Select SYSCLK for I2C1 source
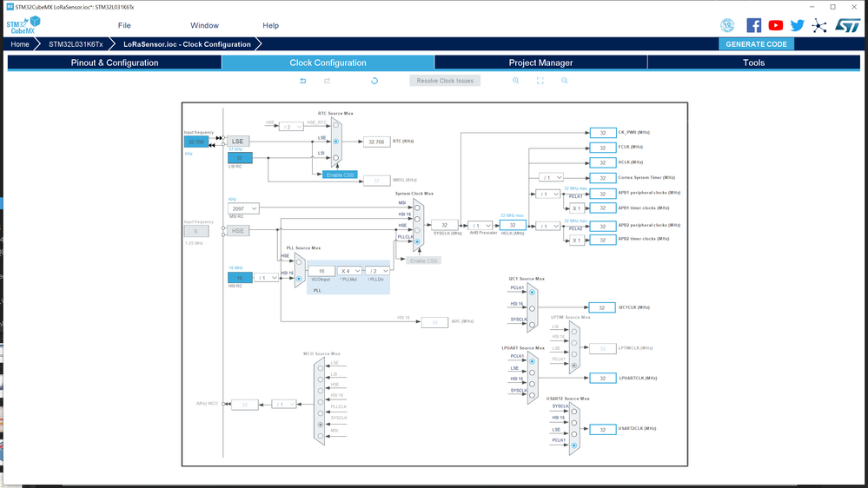868x488 pixels. pos(532,325)
